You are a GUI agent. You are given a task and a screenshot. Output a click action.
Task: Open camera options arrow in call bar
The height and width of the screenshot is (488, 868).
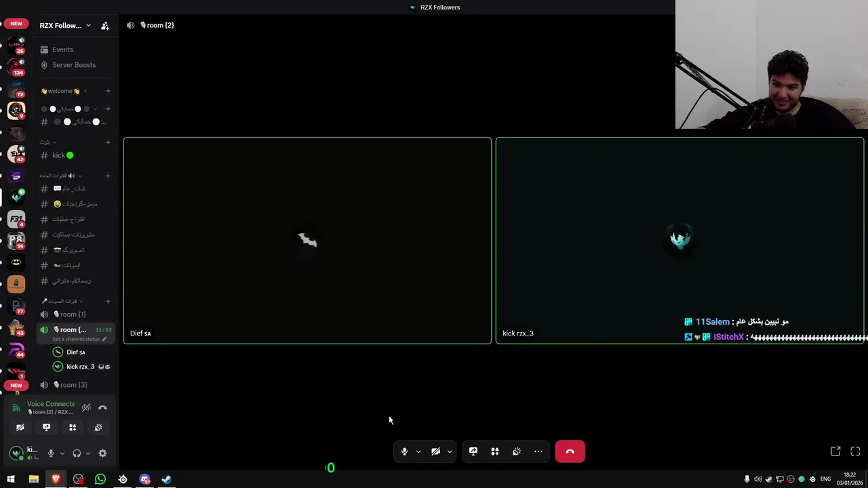point(450,451)
